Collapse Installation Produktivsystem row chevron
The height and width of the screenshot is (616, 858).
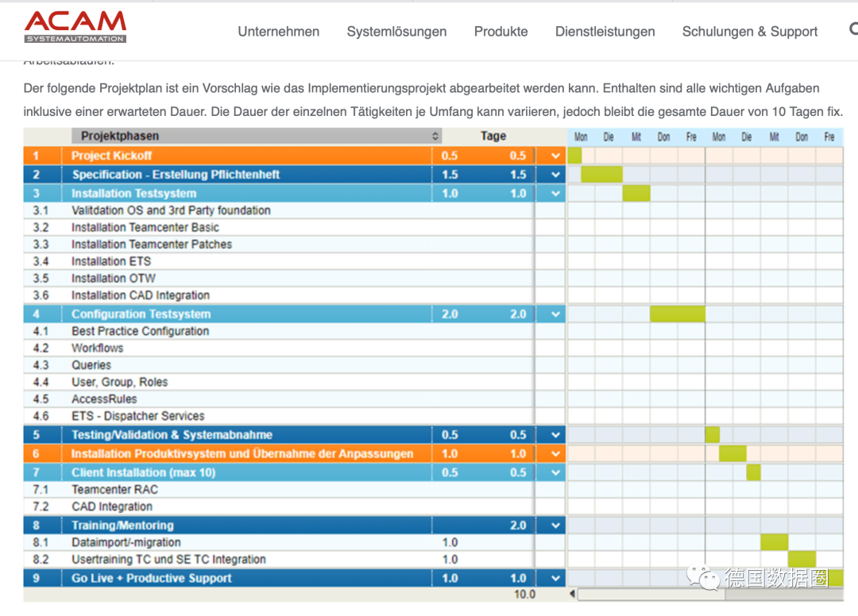(x=555, y=453)
